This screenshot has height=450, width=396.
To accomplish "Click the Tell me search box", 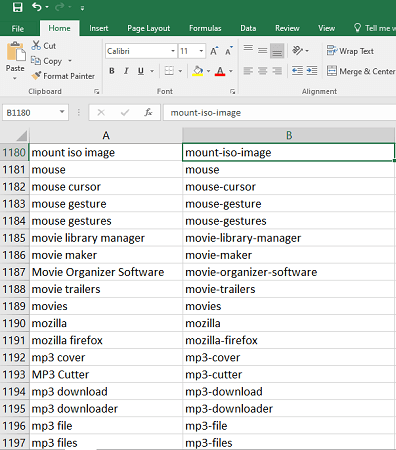I will [x=375, y=28].
